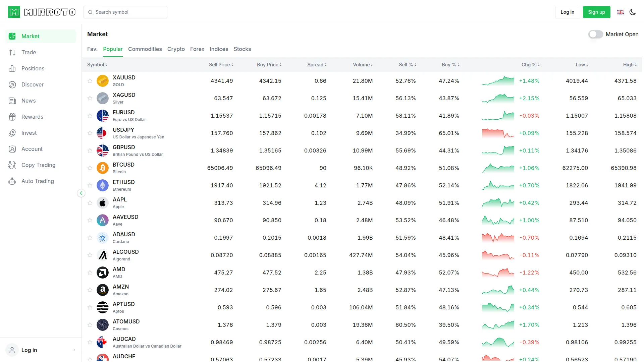
Task: Sort table by Volume column
Action: pos(363,65)
